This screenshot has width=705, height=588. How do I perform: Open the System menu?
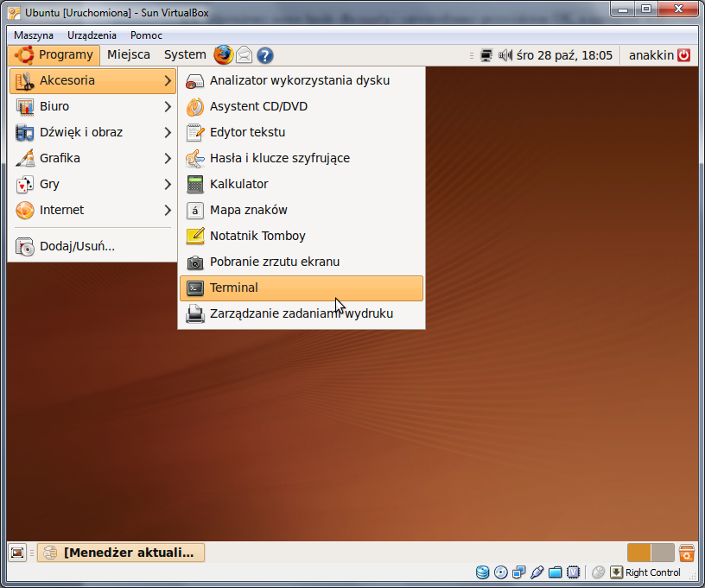pyautogui.click(x=185, y=54)
